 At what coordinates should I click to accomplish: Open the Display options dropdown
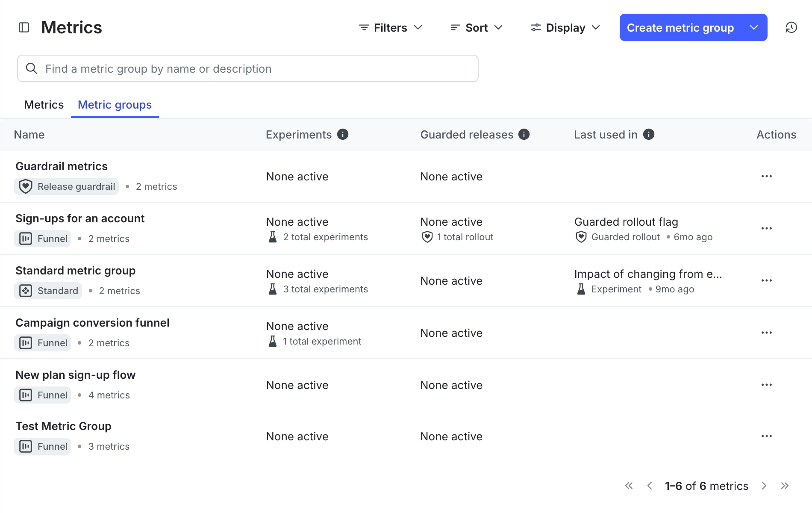click(x=565, y=28)
